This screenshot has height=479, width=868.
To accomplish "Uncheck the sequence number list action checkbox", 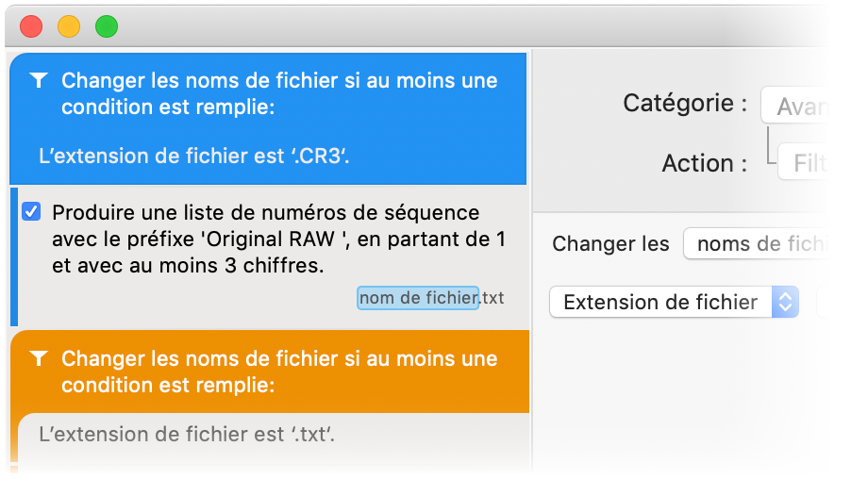I will pyautogui.click(x=31, y=212).
